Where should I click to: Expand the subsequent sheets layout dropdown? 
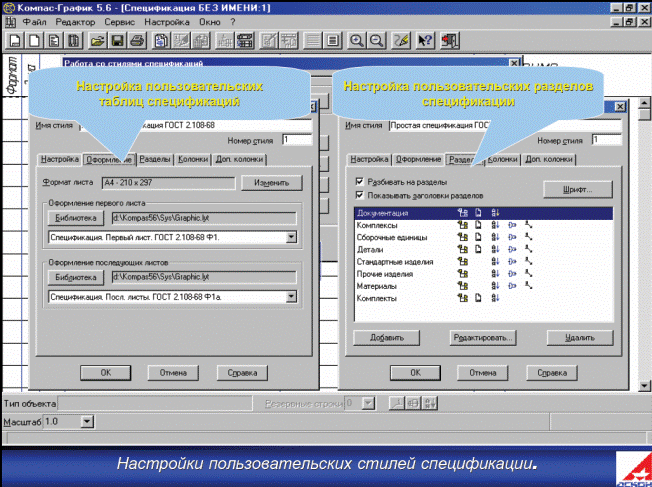[291, 297]
